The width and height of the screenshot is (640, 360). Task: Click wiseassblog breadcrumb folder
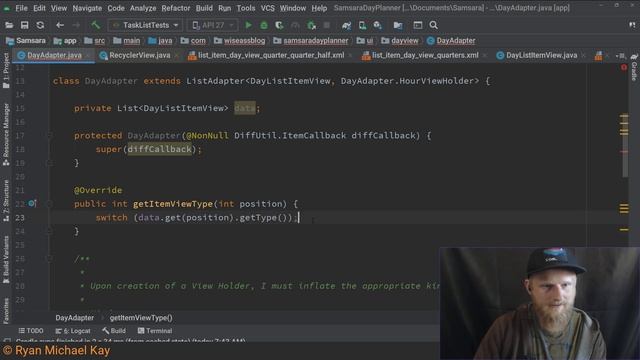240,41
